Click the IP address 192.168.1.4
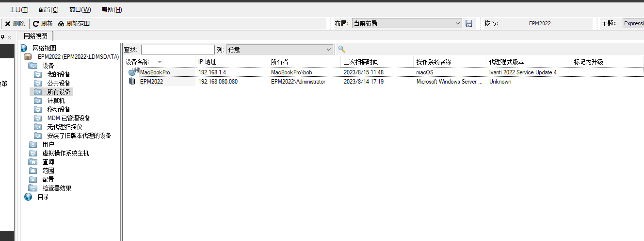The width and height of the screenshot is (644, 241). 212,72
